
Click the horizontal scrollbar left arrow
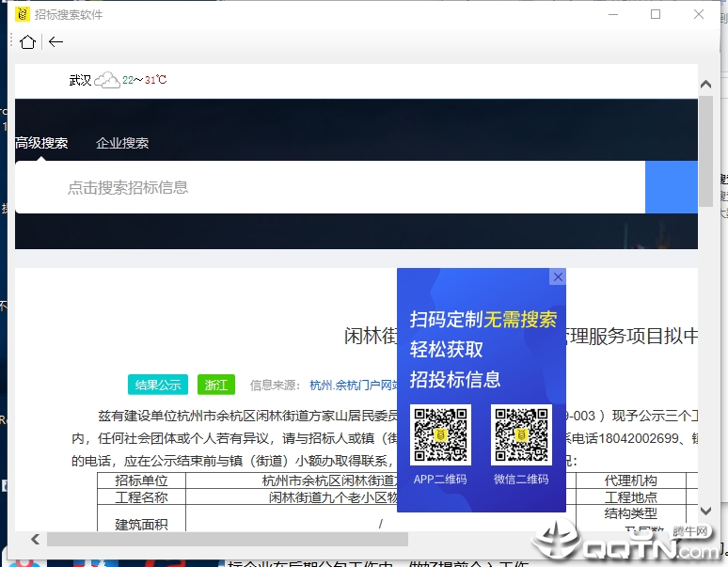(x=36, y=539)
